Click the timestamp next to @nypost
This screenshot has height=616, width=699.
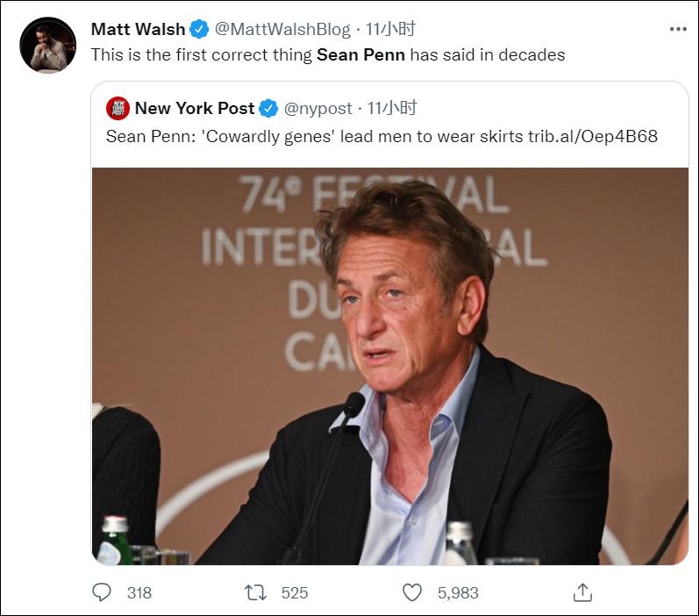pos(392,109)
